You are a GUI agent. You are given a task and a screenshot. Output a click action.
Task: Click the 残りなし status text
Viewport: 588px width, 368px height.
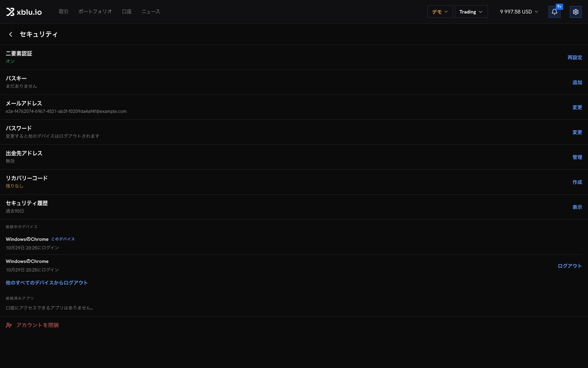click(x=15, y=186)
